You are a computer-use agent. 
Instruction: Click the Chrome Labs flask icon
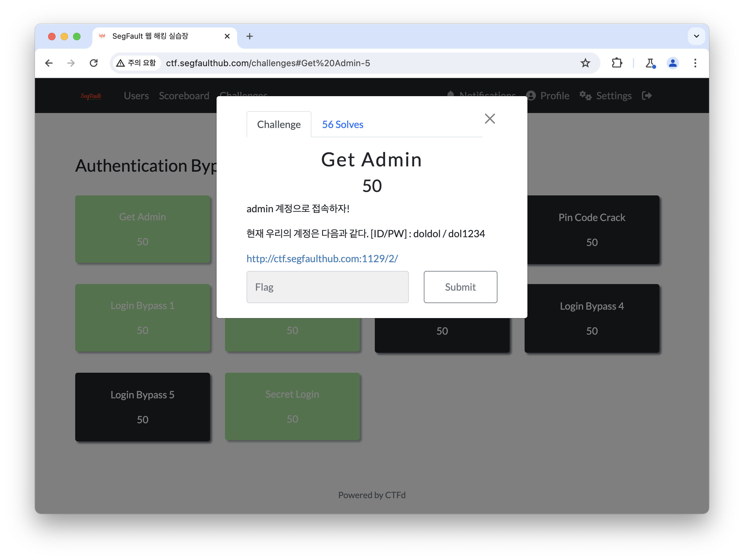[x=650, y=63]
